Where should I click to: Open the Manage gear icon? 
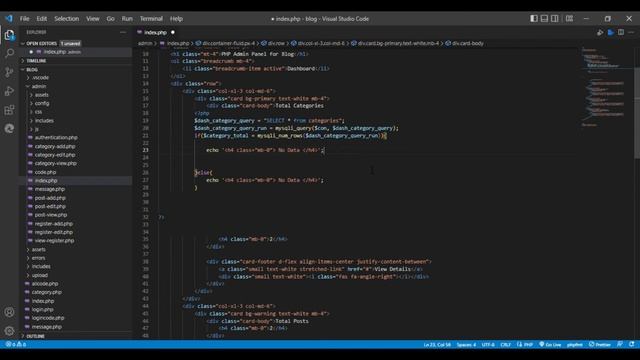point(9,331)
